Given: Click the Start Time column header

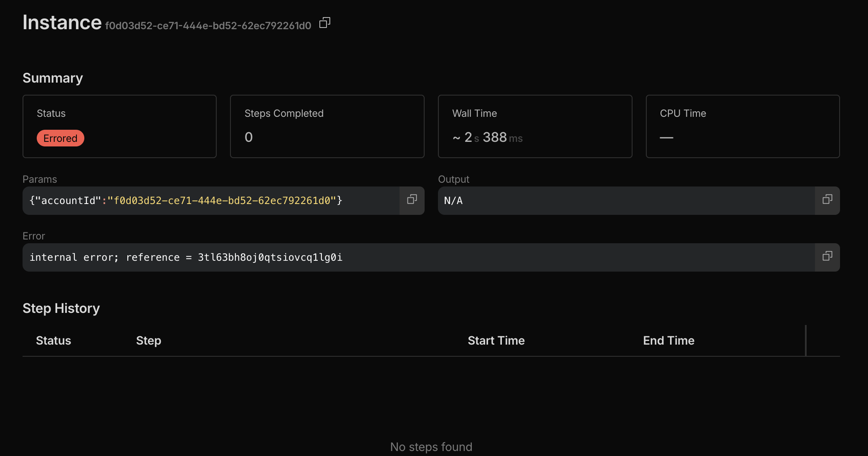Looking at the screenshot, I should pos(496,340).
